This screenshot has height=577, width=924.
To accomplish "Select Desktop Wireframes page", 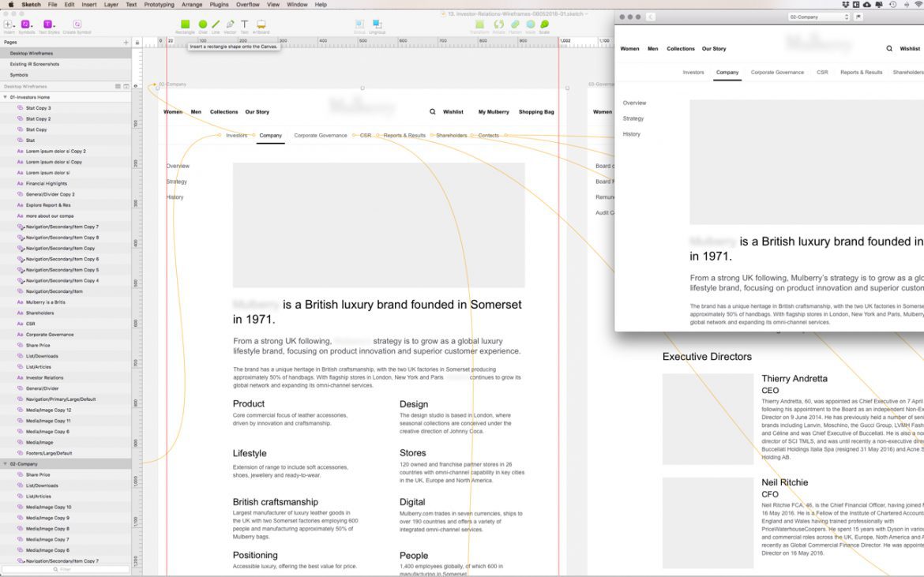I will [x=66, y=53].
